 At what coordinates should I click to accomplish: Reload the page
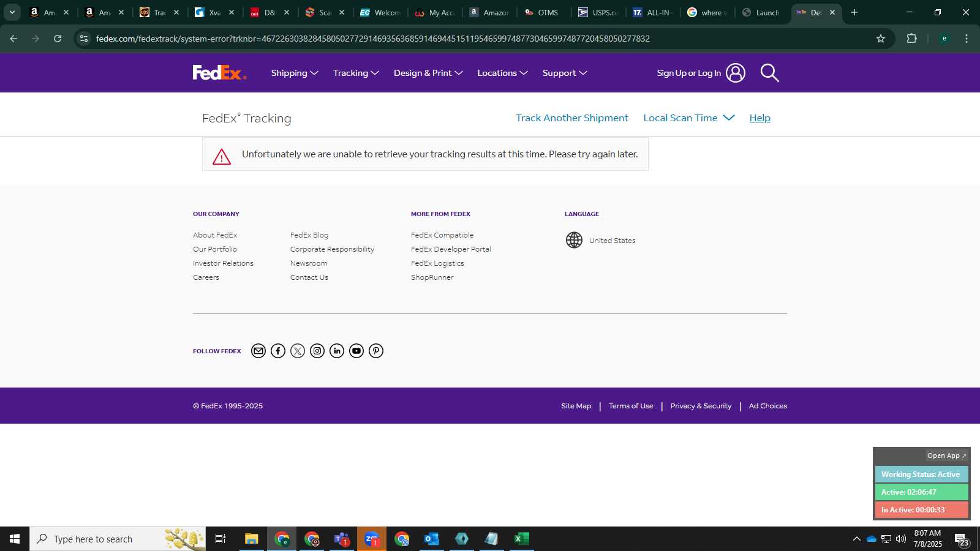[x=58, y=39]
